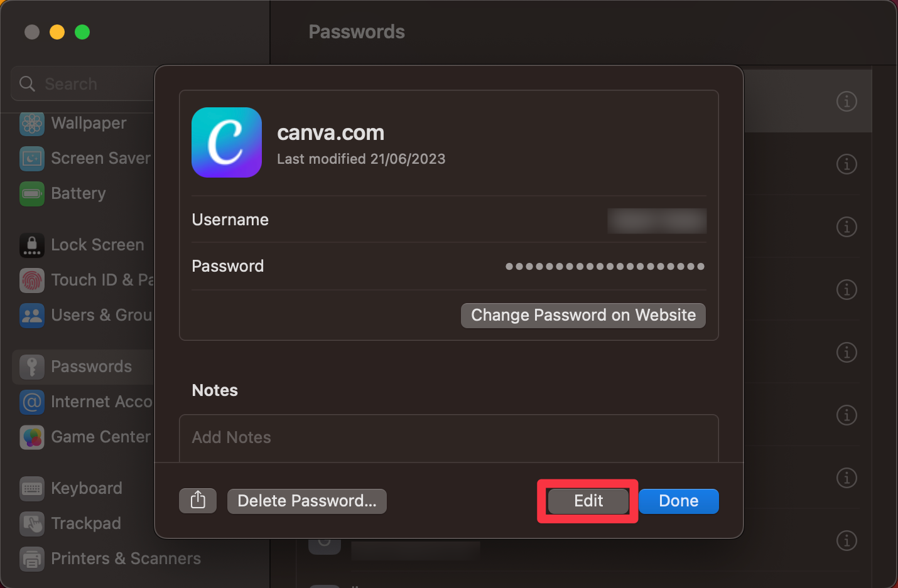Click Delete Password for canva.com
Screen dimensions: 898x588
pos(306,501)
